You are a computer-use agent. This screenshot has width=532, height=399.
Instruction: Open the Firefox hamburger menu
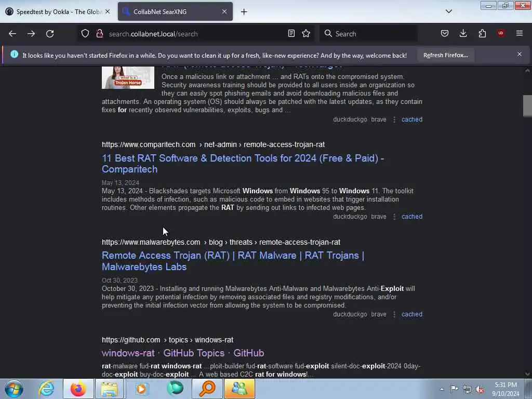(x=520, y=33)
